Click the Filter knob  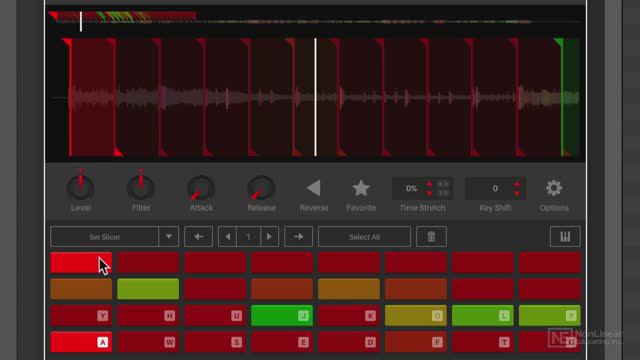coord(141,188)
